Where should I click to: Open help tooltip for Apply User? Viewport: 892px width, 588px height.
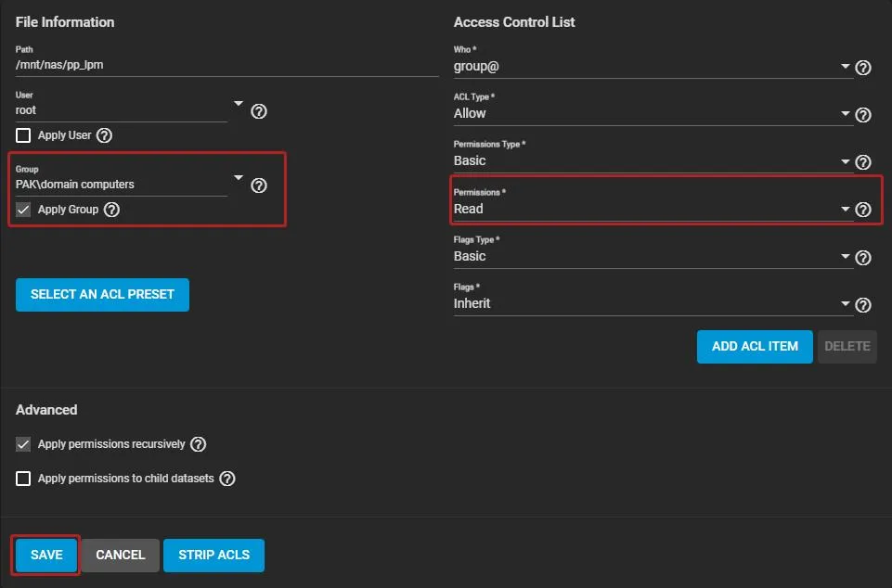point(105,135)
